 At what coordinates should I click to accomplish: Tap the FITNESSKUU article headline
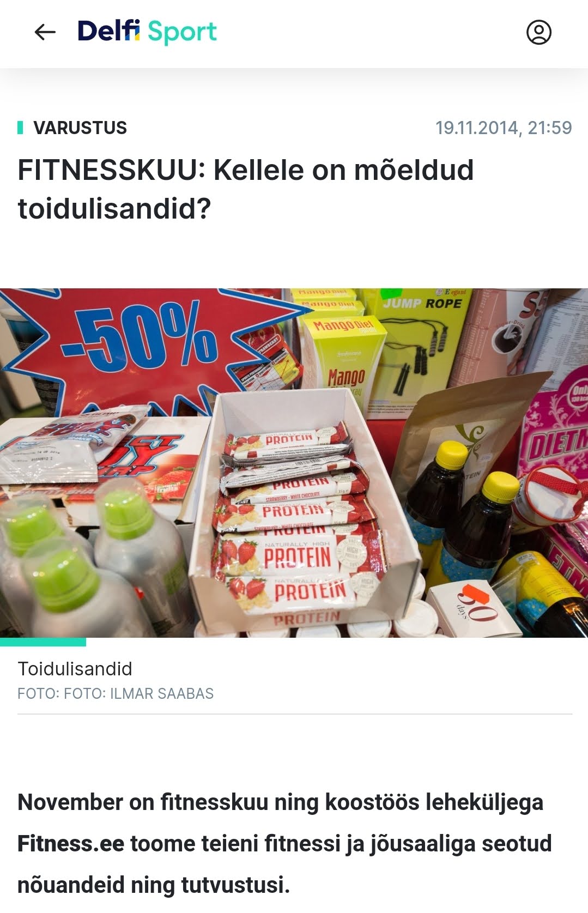click(246, 189)
